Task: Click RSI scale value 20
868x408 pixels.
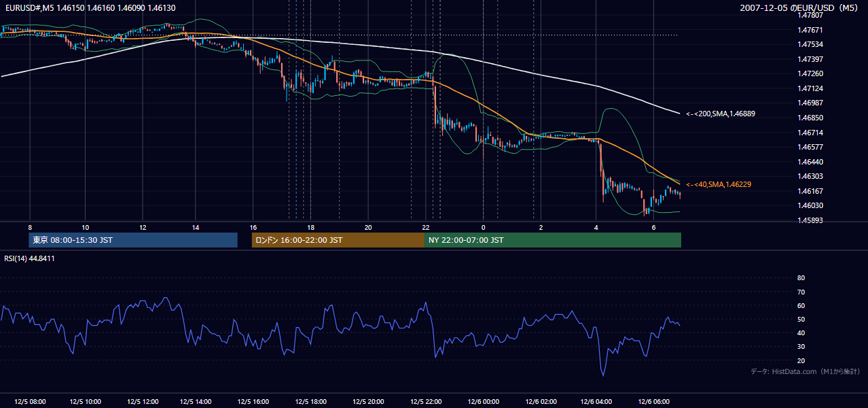Action: (801, 360)
